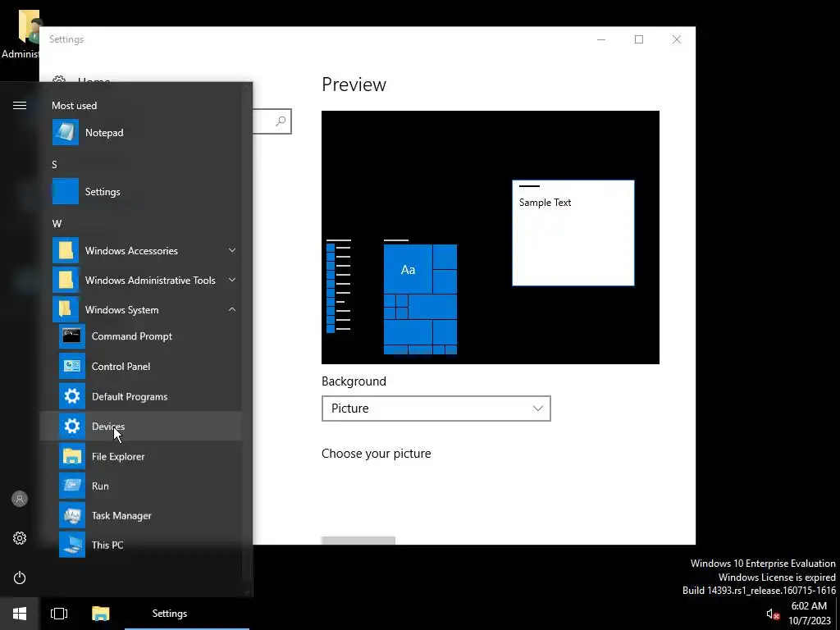Collapse the Windows System chevron
840x630 pixels.
coord(232,309)
